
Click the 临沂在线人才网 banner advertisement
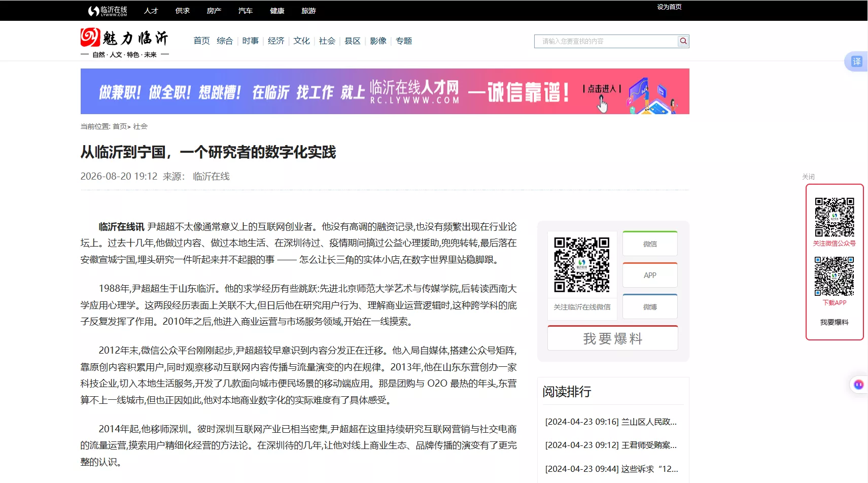click(x=385, y=91)
